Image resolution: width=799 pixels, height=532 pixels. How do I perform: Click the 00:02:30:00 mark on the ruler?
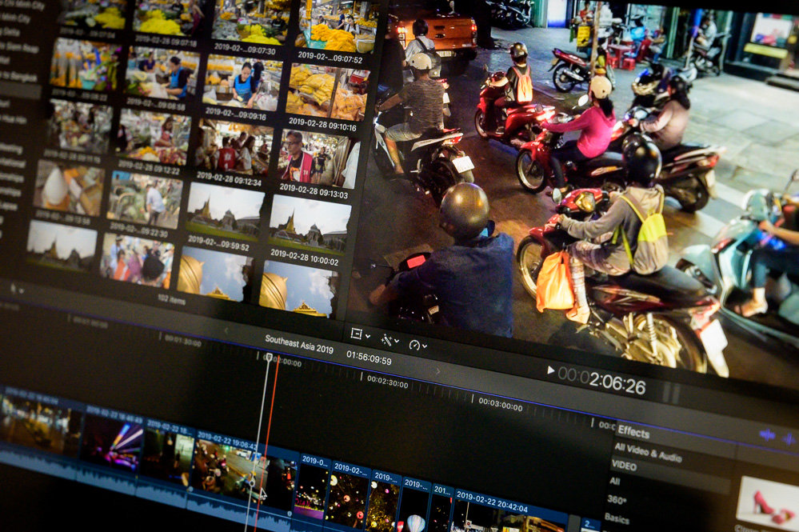click(x=387, y=382)
